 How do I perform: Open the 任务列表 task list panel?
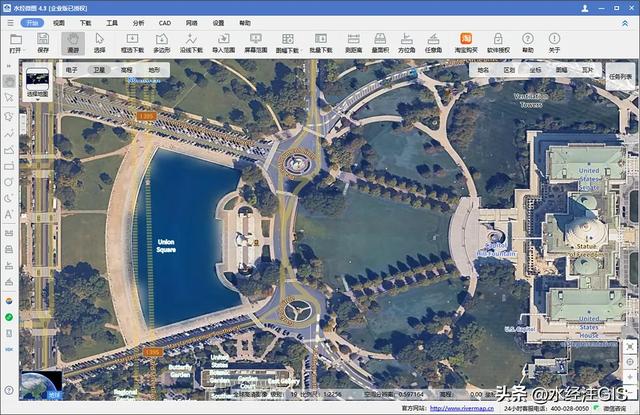point(620,75)
